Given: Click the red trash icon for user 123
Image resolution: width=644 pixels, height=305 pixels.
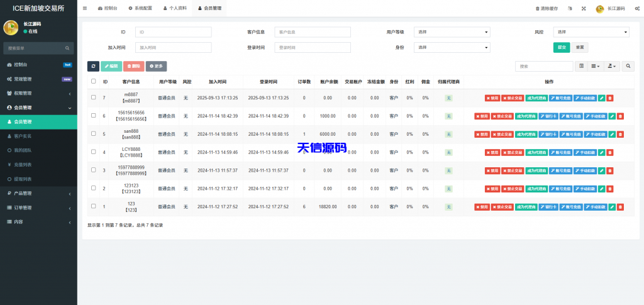Looking at the screenshot, I should pyautogui.click(x=620, y=207).
